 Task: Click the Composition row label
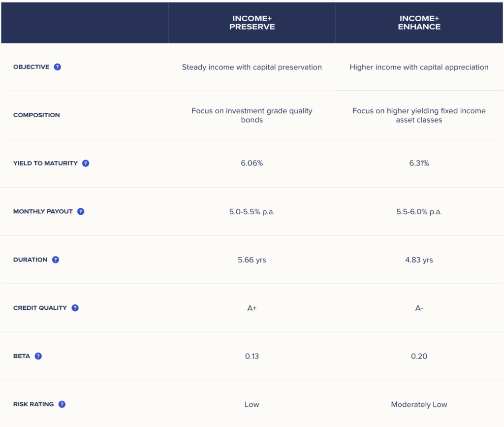pos(36,115)
